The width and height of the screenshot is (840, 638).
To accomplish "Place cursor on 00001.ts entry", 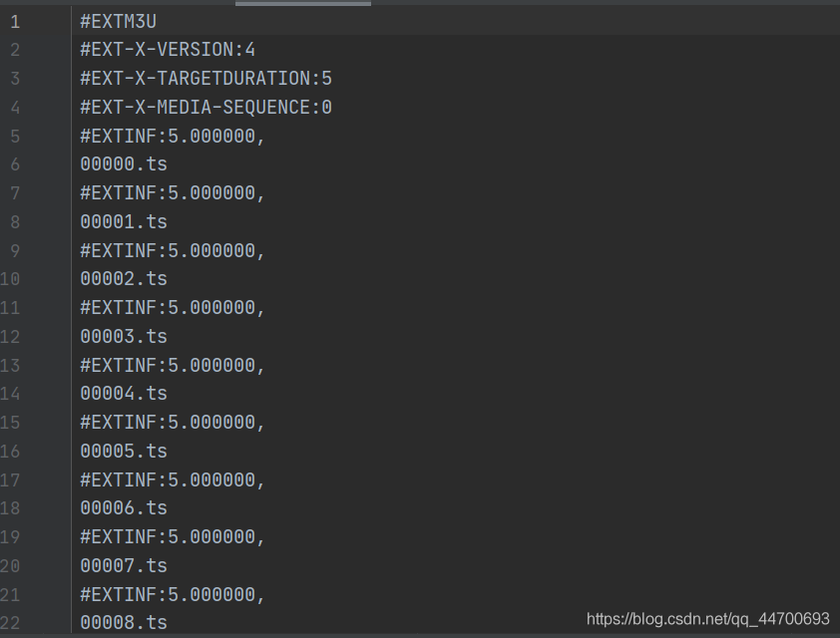I will tap(124, 221).
